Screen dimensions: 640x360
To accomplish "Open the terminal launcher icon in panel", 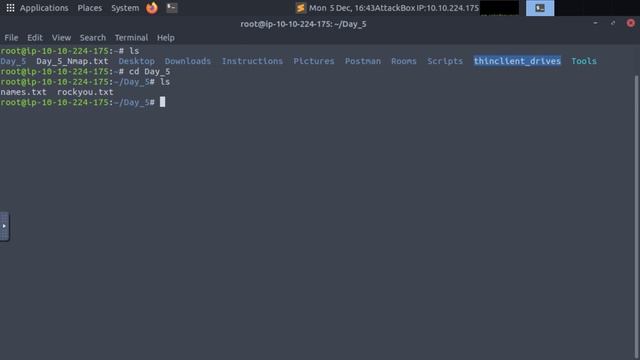I will pyautogui.click(x=172, y=8).
